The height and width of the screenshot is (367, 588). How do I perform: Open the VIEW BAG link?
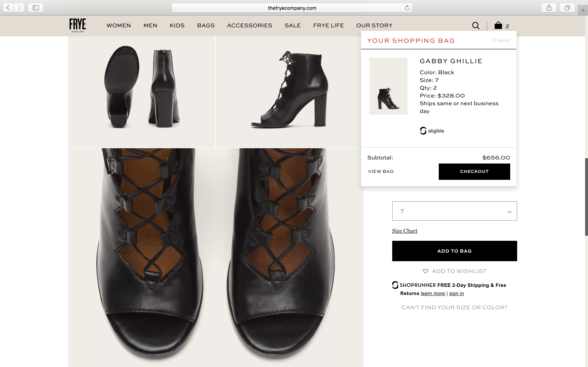tap(381, 171)
